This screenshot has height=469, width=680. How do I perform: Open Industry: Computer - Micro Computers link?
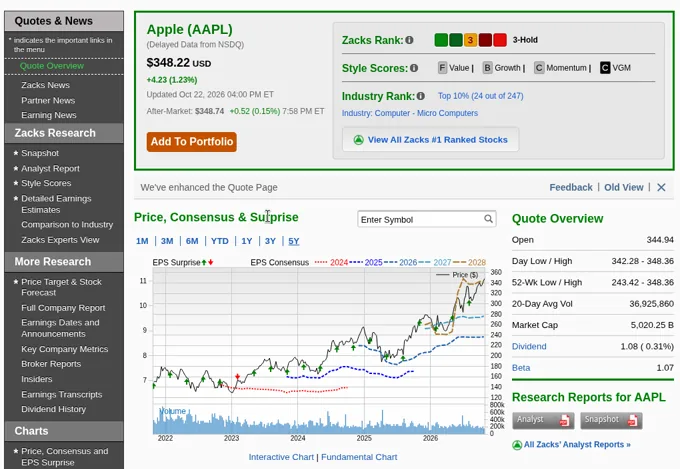[x=410, y=113]
